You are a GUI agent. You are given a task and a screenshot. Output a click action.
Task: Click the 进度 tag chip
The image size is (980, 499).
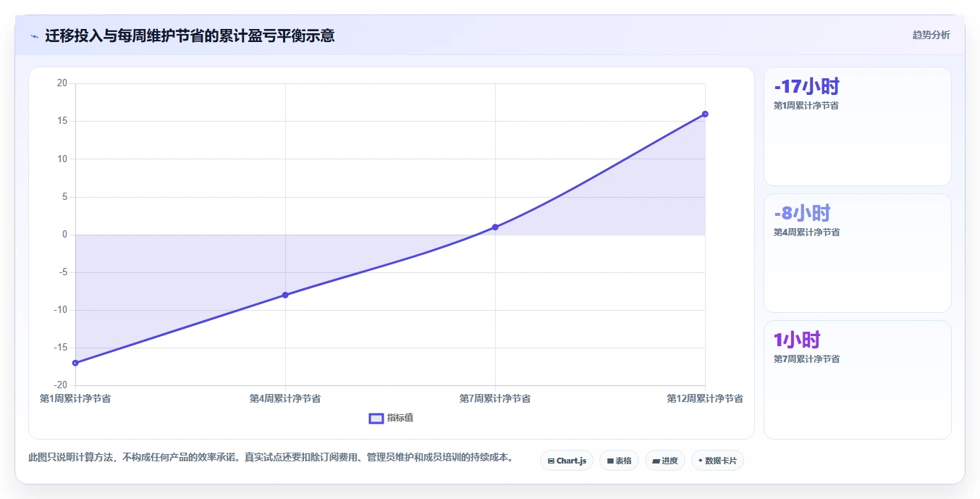(664, 461)
